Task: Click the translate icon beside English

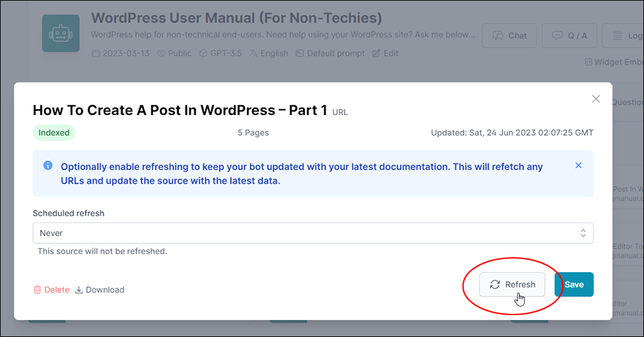Action: [x=253, y=53]
